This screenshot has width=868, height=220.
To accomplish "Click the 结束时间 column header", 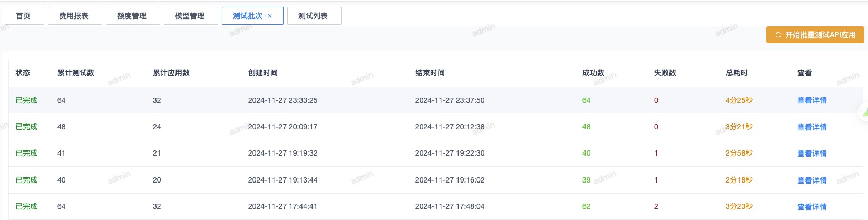I will (430, 73).
